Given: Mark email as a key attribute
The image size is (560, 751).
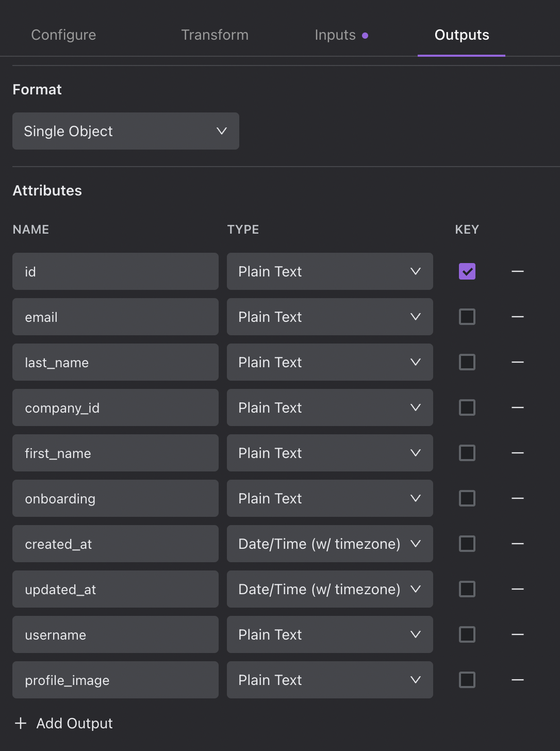Looking at the screenshot, I should 467,317.
